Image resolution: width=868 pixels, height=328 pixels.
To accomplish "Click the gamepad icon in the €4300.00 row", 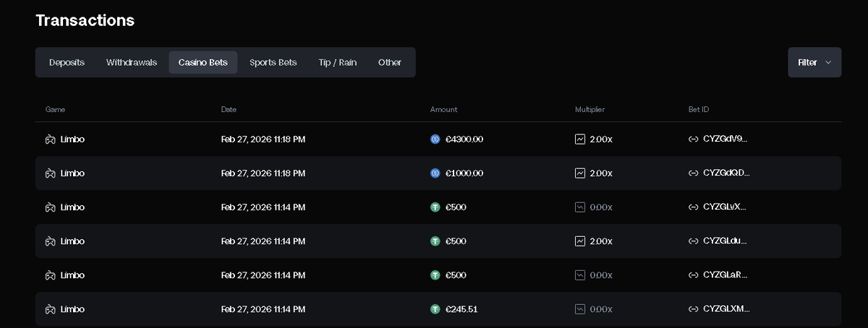I will (x=51, y=139).
